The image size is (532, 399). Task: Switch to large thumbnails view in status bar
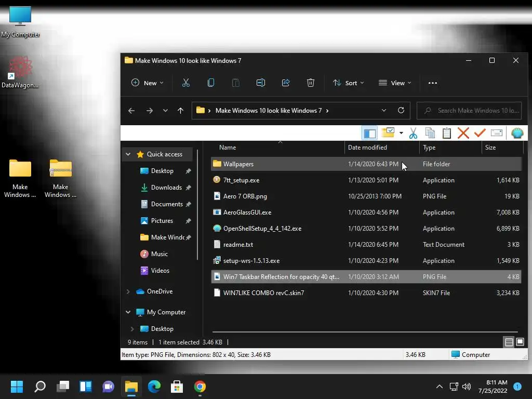coord(520,342)
